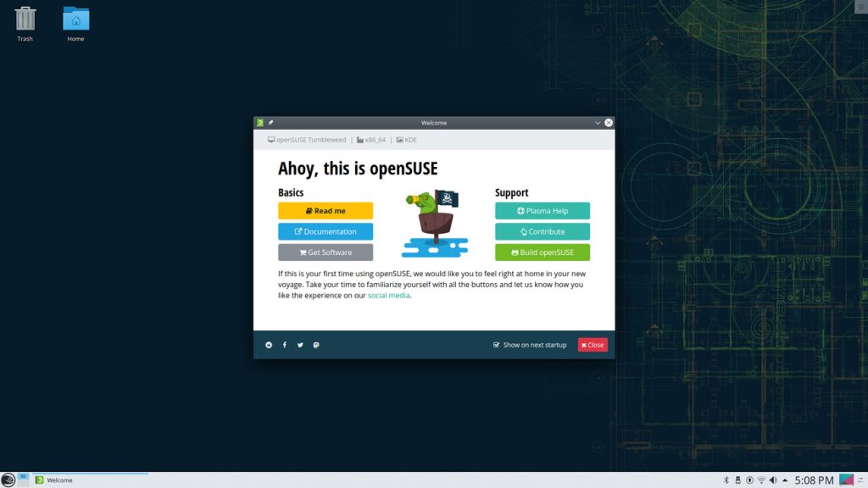Click the KDE label in the info bar
Screen dimensions: 868x488
[407, 139]
